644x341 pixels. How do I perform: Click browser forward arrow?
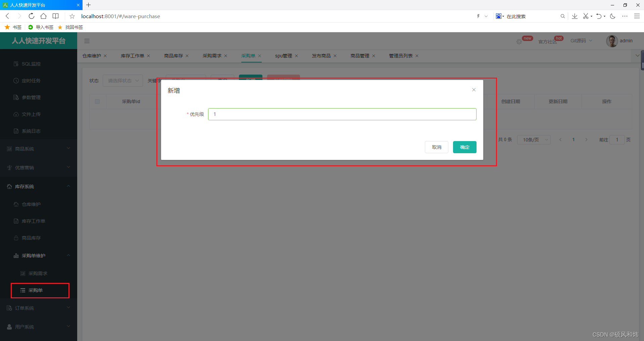(x=19, y=16)
